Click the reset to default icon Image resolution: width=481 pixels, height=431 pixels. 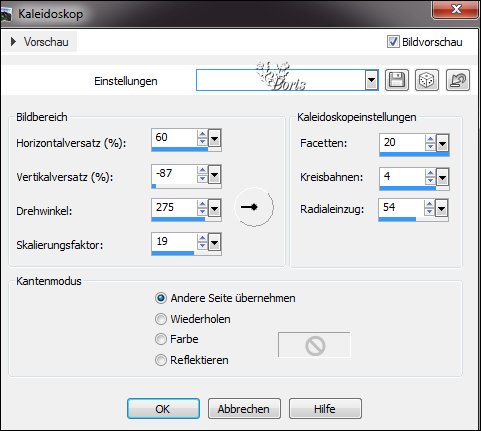[x=458, y=80]
